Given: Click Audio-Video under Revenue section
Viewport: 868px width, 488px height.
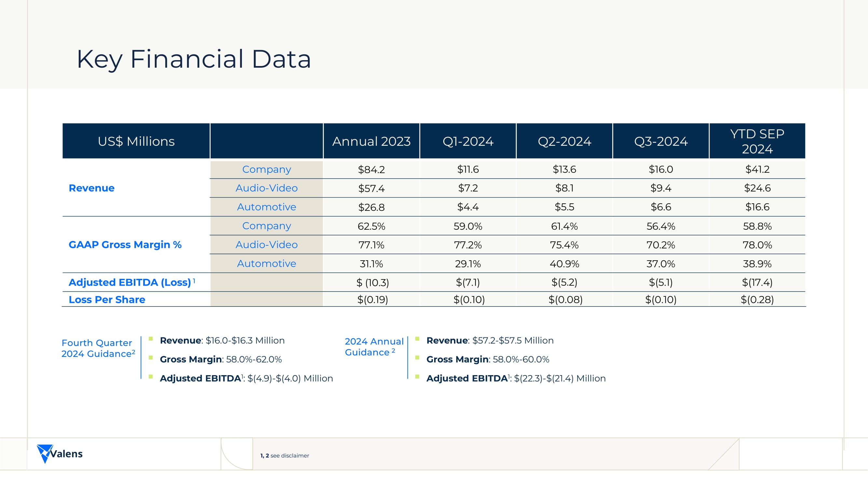Looking at the screenshot, I should click(x=267, y=188).
